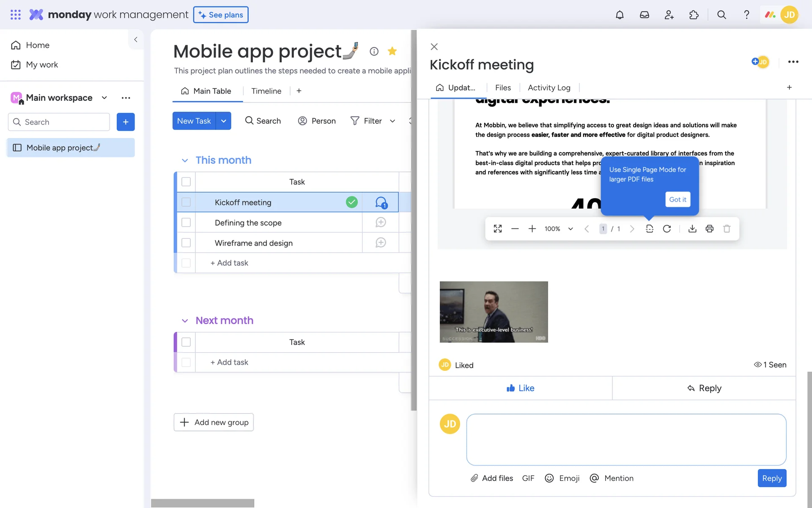Enter PDF fullscreen mode
The width and height of the screenshot is (812, 508).
498,229
